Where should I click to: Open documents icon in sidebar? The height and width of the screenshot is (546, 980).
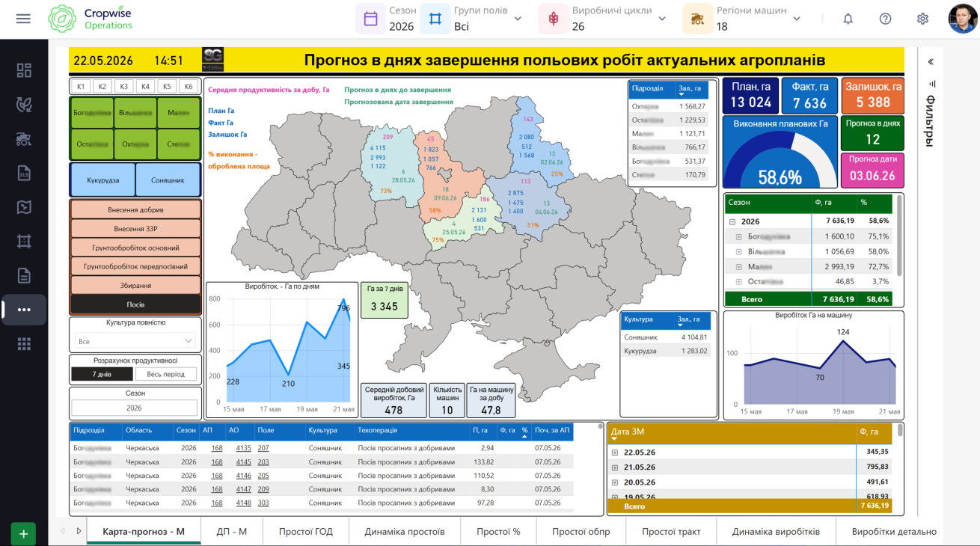pyautogui.click(x=24, y=275)
